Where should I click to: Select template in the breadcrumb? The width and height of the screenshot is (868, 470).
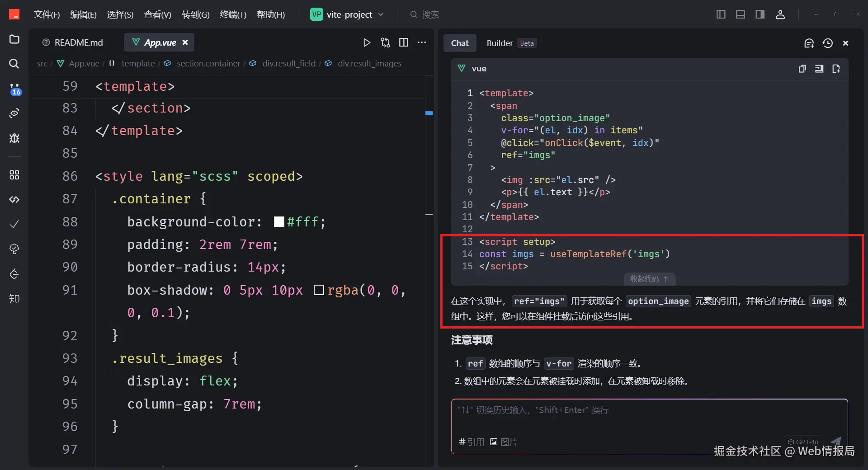pos(138,64)
